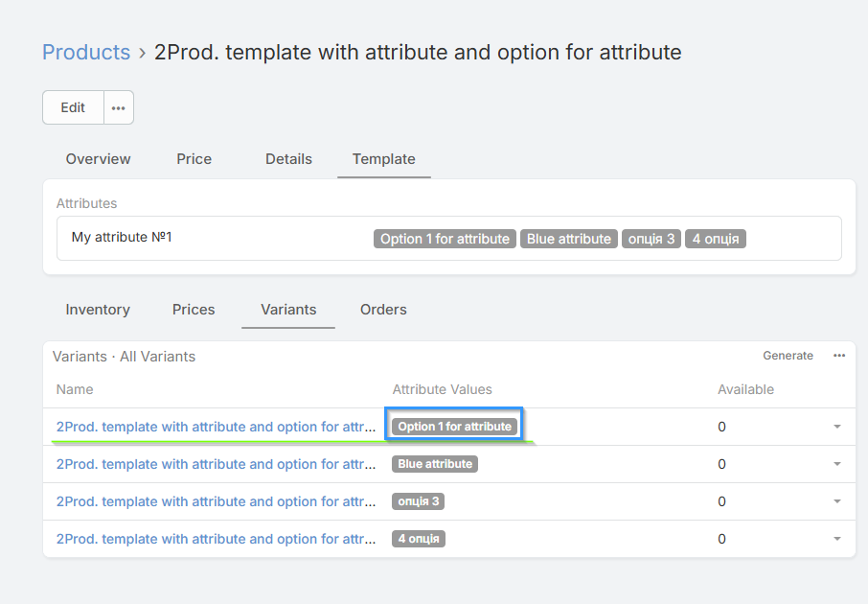Open the variant with Blue attribute value
868x604 pixels.
[216, 464]
